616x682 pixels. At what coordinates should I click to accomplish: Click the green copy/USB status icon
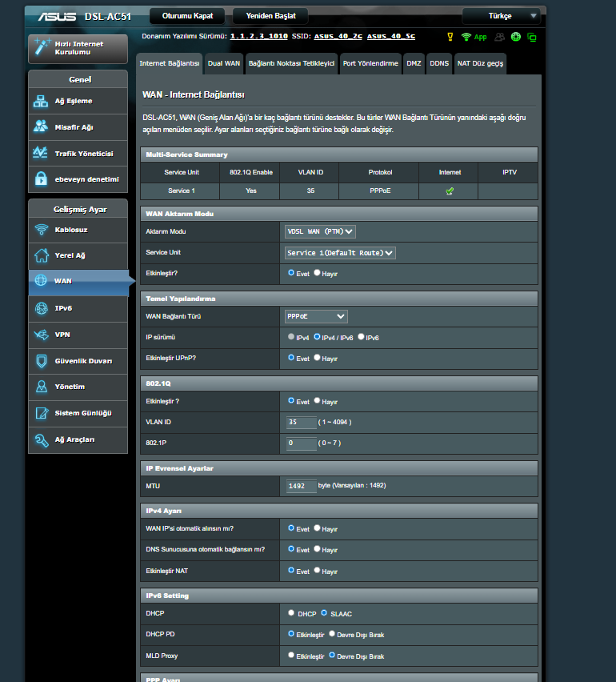click(x=532, y=38)
